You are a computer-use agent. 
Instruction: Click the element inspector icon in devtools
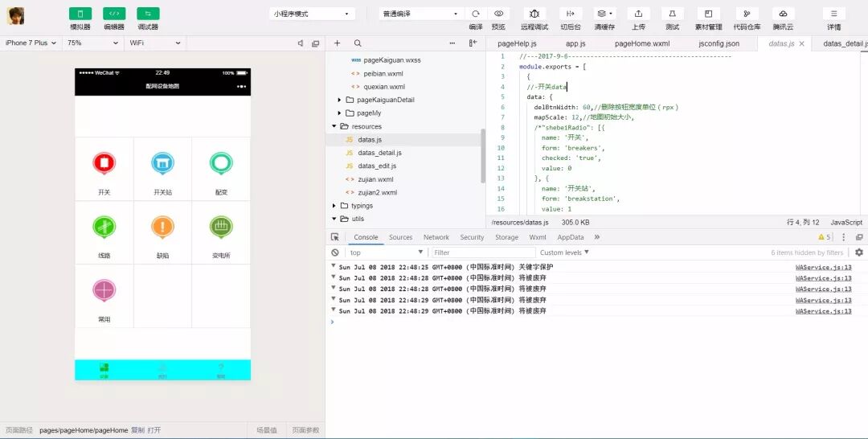click(335, 237)
